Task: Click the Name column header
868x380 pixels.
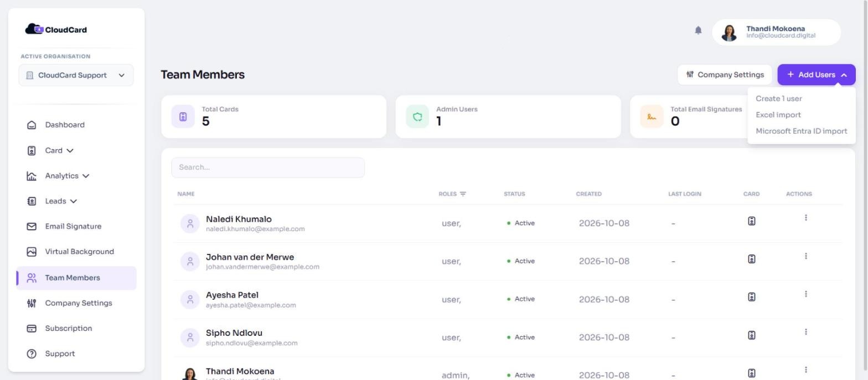Action: [x=185, y=194]
